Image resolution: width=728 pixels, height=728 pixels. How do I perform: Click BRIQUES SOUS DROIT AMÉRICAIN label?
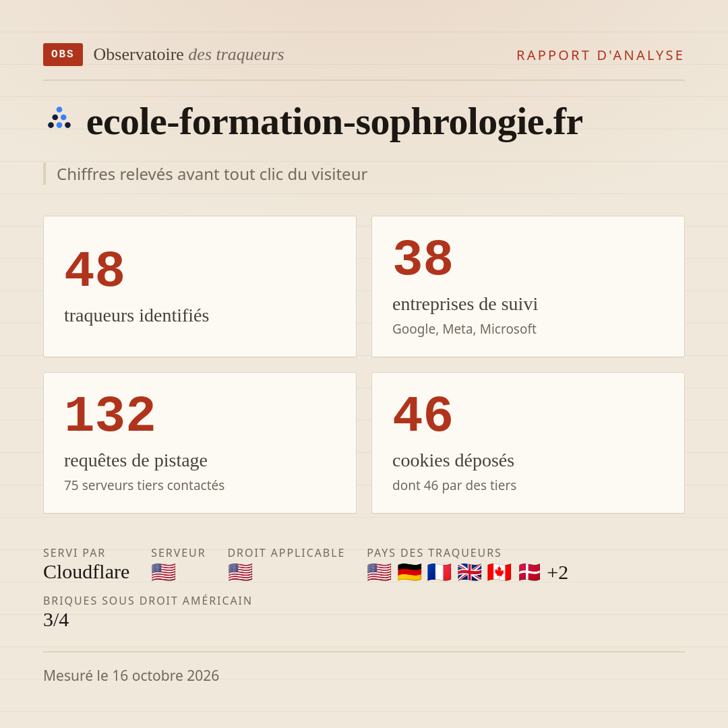pyautogui.click(x=148, y=601)
